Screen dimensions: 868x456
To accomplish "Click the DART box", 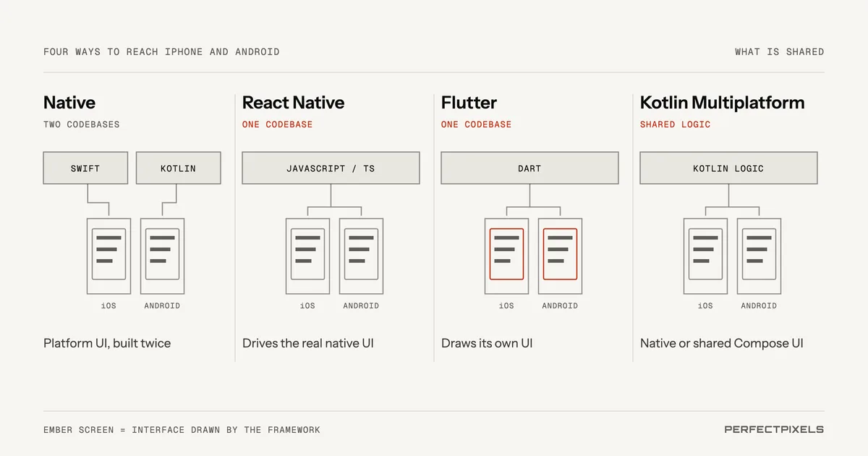I will click(529, 168).
